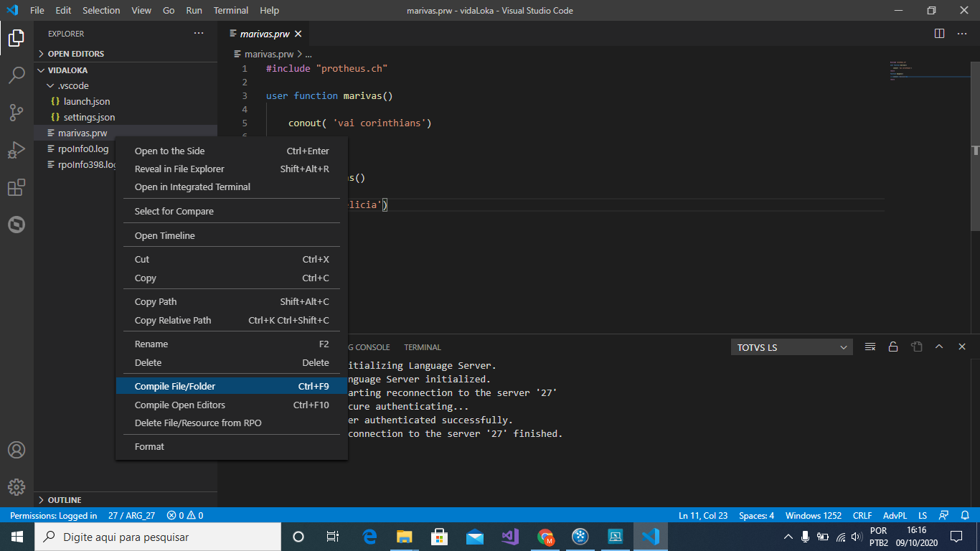Open the Explorer view in activity bar

tap(17, 38)
